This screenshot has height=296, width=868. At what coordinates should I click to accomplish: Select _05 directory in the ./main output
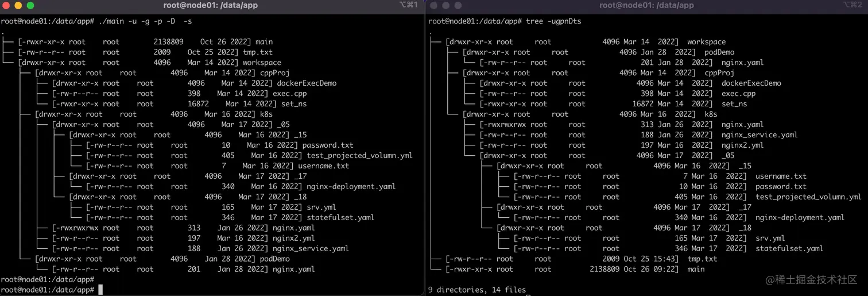[283, 125]
